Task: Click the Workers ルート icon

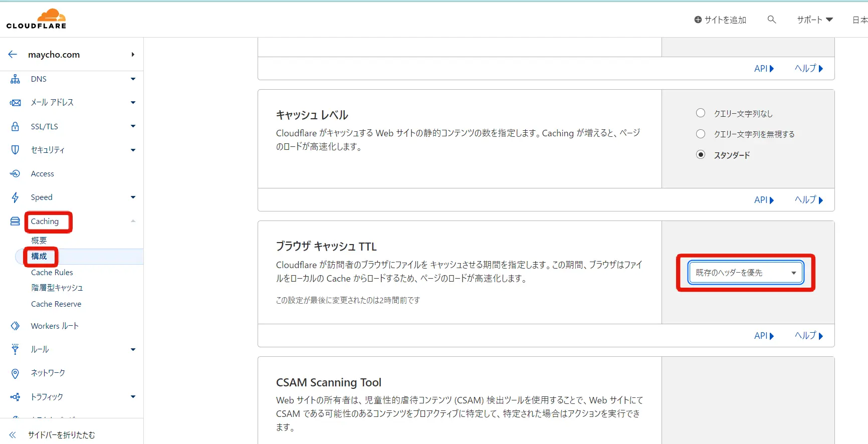Action: point(16,326)
